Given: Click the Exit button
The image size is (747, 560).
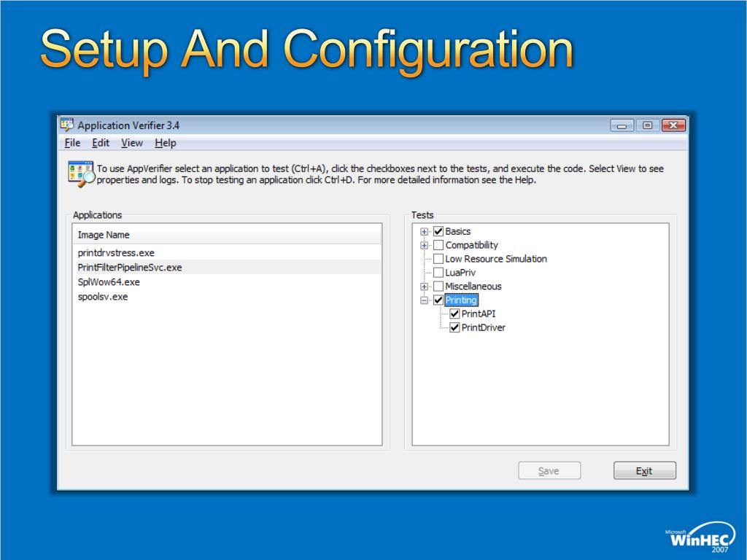Looking at the screenshot, I should pyautogui.click(x=645, y=470).
